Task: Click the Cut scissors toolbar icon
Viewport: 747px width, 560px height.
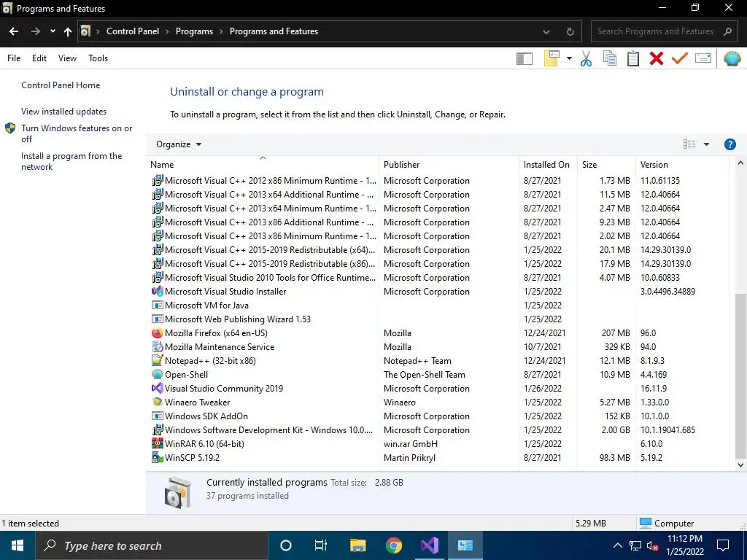Action: click(x=586, y=58)
